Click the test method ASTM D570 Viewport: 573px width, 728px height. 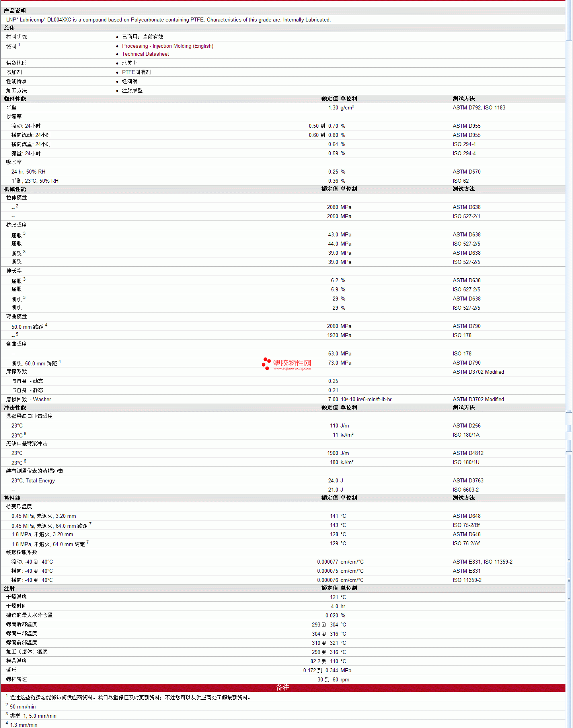point(467,172)
